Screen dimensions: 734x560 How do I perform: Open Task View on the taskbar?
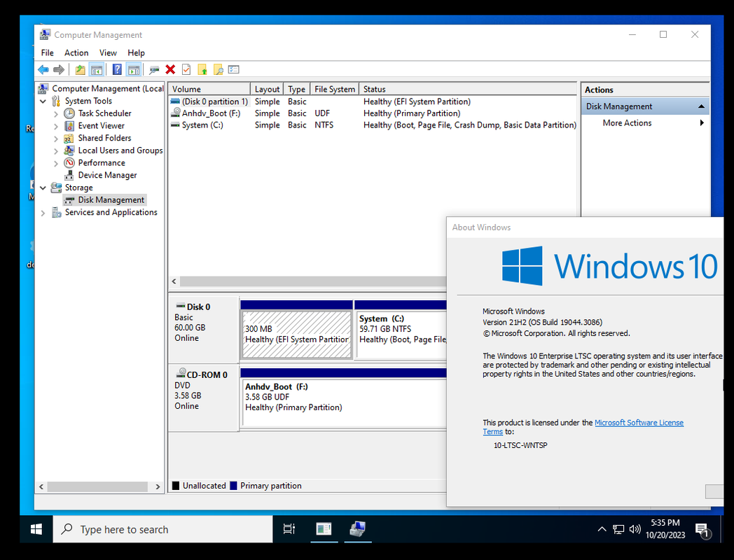click(289, 529)
